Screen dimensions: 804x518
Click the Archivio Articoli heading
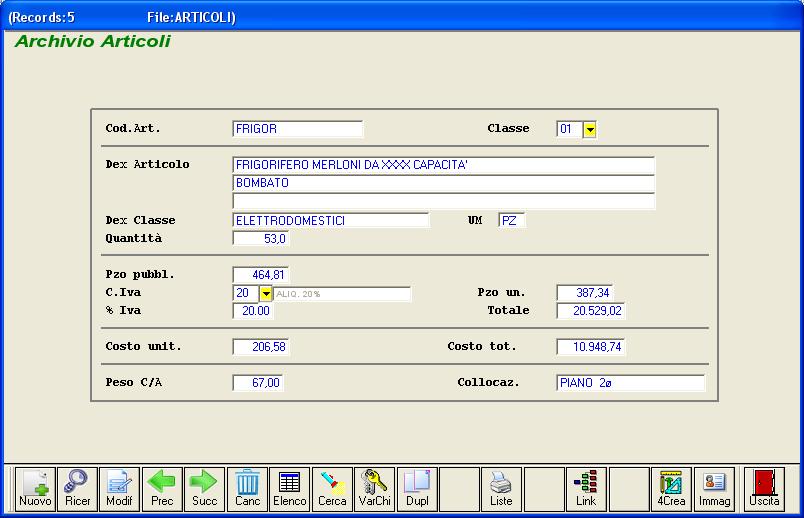click(x=93, y=41)
